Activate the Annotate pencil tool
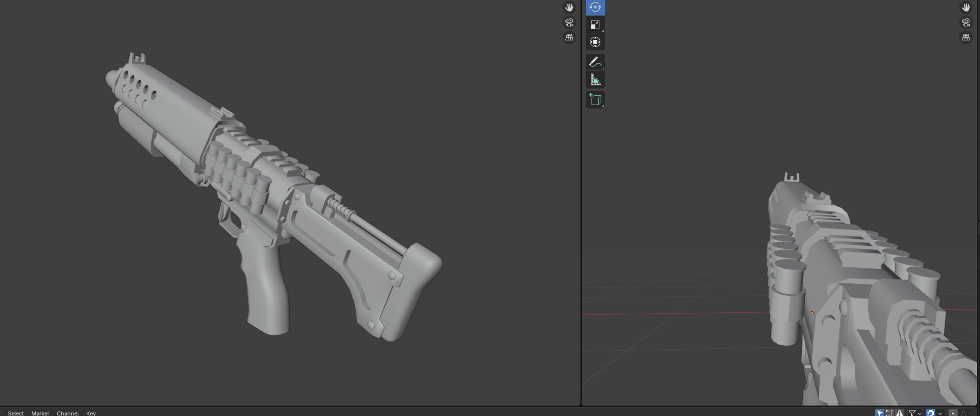 tap(595, 62)
